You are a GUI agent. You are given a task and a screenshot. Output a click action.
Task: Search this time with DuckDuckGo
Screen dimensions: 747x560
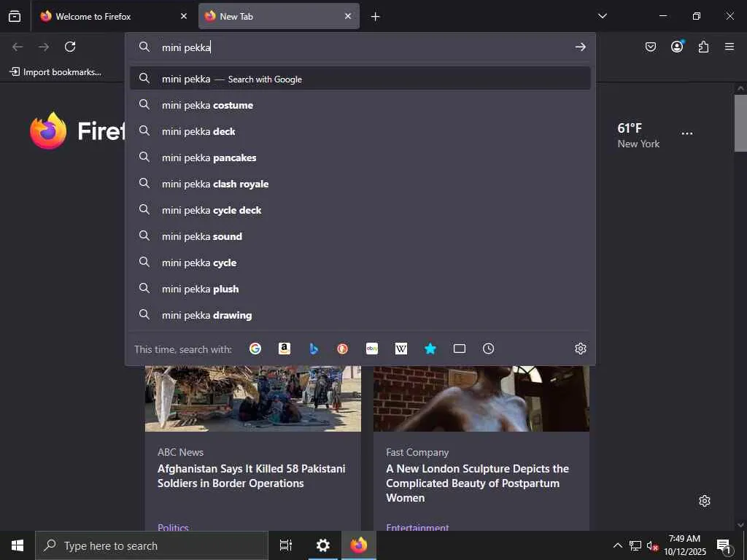pos(343,349)
